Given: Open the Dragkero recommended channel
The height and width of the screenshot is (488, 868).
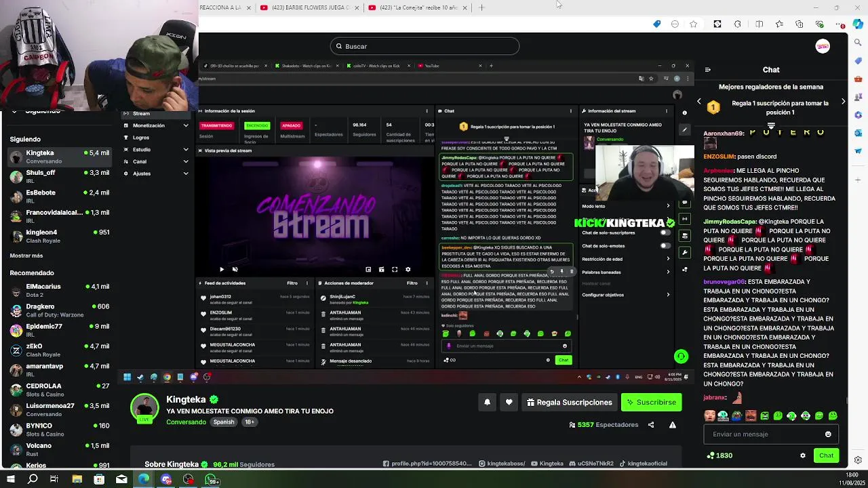Looking at the screenshot, I should pos(60,310).
